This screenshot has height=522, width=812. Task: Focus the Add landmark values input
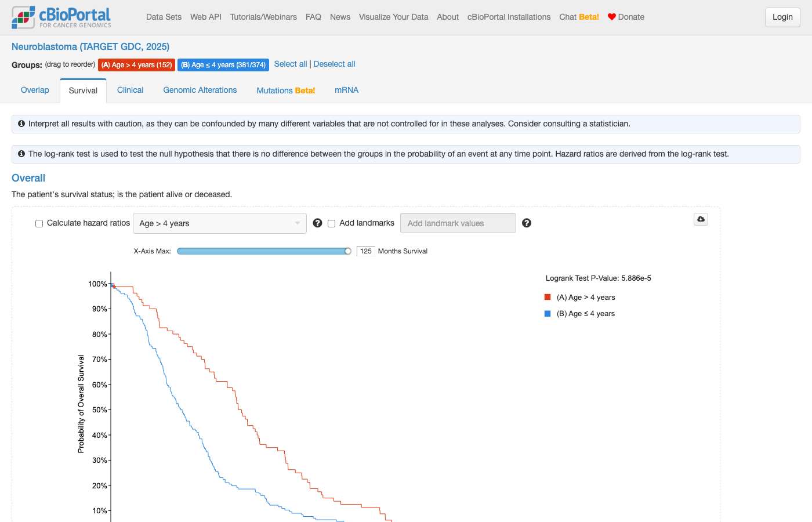[458, 223]
